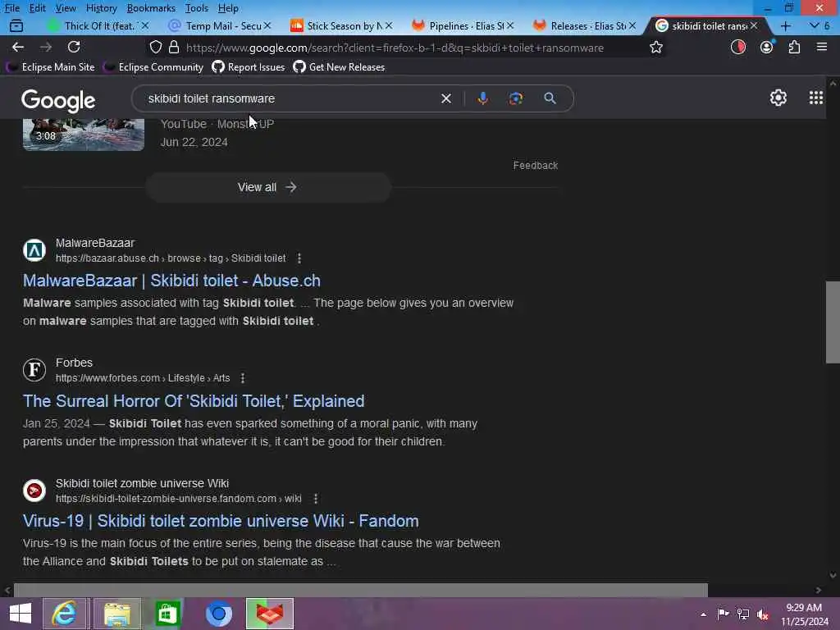Clear the search box with X
840x630 pixels.
[445, 98]
